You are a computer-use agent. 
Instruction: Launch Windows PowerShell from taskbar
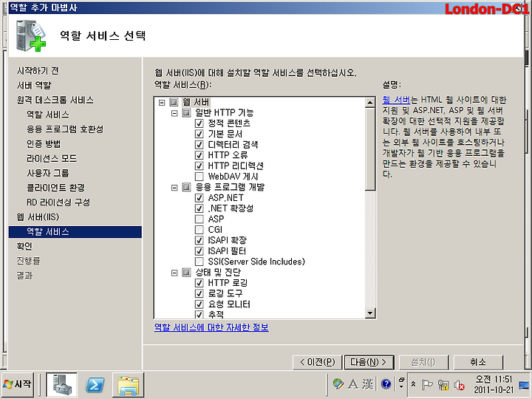click(x=95, y=384)
